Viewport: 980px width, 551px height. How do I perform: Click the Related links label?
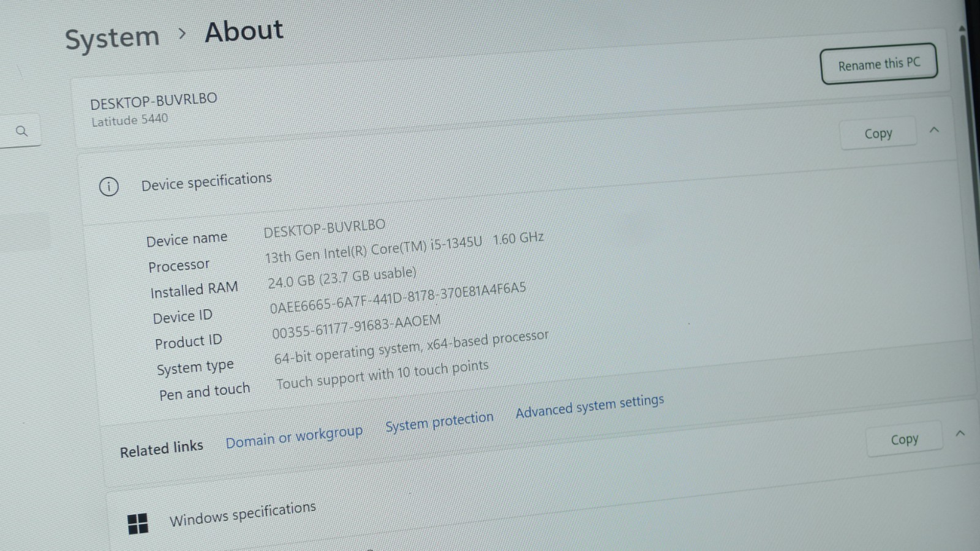(x=161, y=449)
